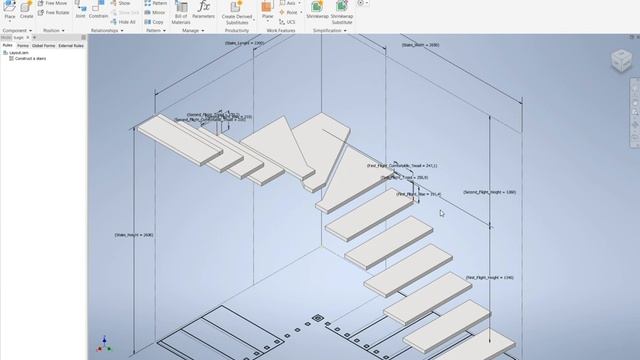Click the UCS tool
The image size is (640, 360).
(287, 22)
